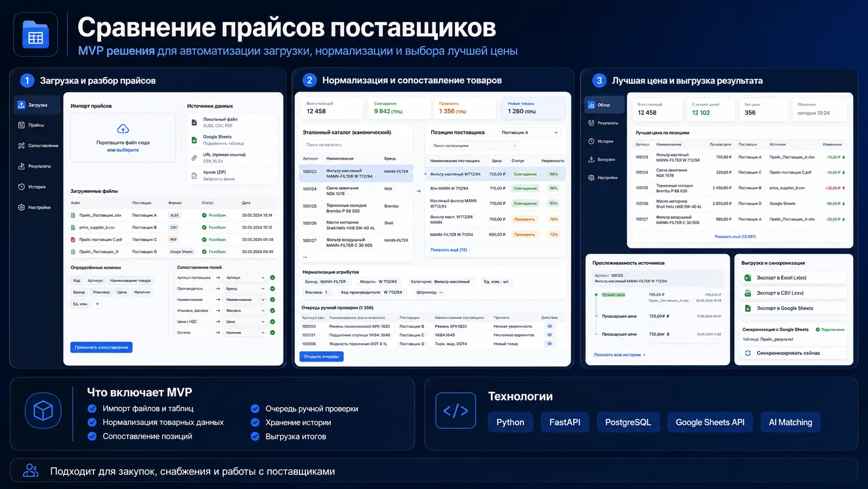
Task: Click Excel icon beside Экспорт в Excel
Action: (x=748, y=278)
